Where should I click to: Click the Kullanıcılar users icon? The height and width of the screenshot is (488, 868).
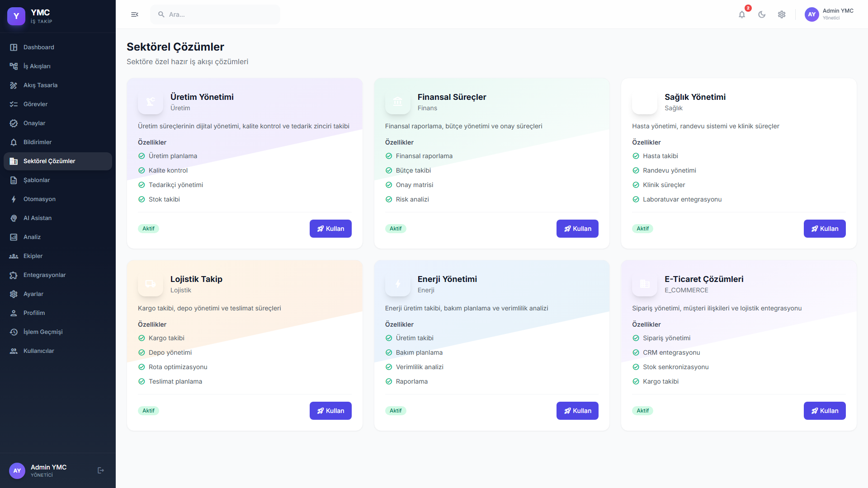pos(14,351)
